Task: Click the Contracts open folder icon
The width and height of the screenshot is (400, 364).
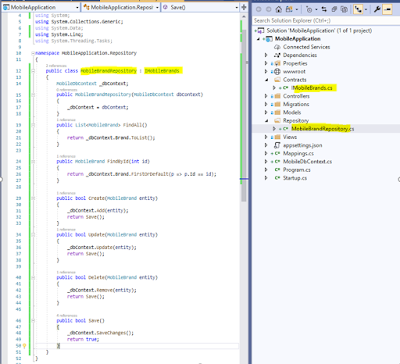Action: (277, 80)
